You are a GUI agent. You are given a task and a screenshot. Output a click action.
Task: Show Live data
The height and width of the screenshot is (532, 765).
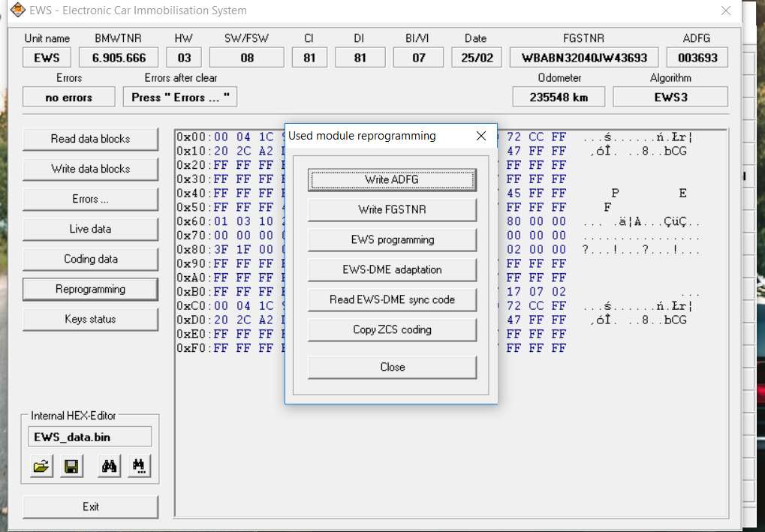coord(90,229)
